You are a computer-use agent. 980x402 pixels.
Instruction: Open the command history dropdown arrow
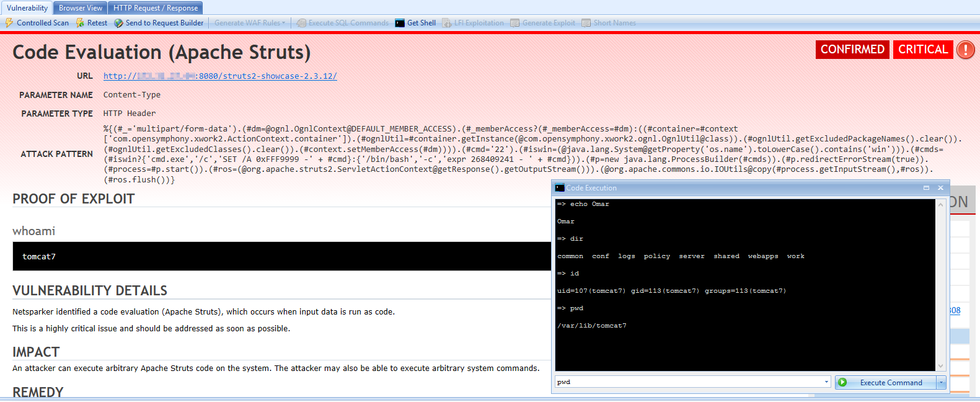pyautogui.click(x=827, y=382)
